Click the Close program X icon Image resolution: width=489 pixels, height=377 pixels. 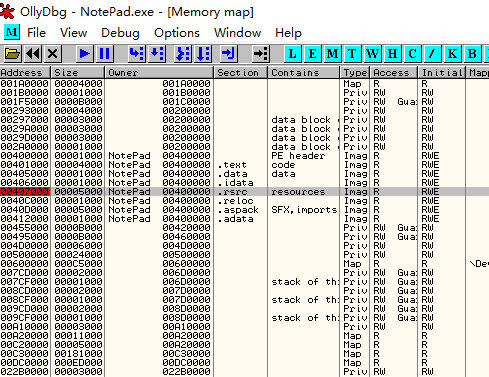pyautogui.click(x=52, y=53)
